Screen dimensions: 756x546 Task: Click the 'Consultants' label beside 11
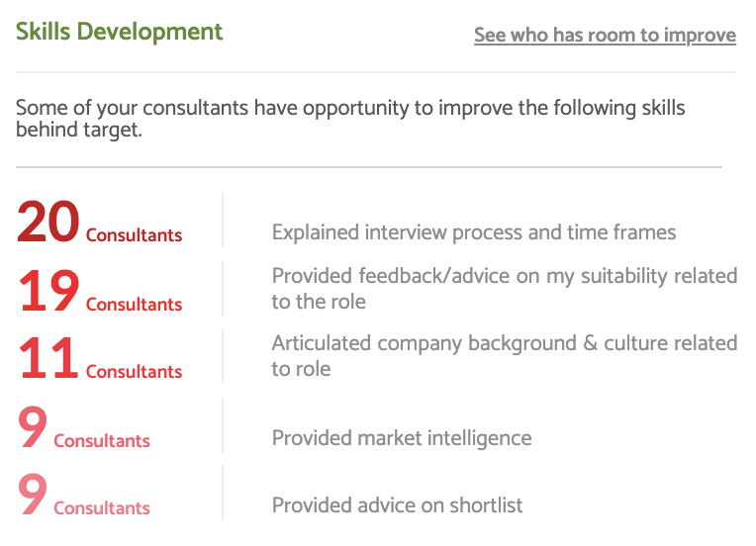pyautogui.click(x=134, y=372)
